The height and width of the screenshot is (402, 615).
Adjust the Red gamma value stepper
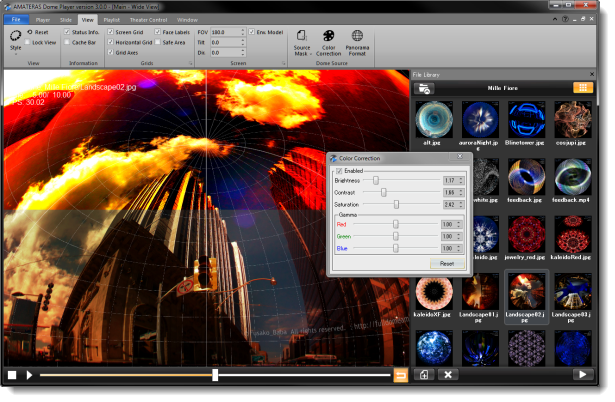[x=459, y=224]
